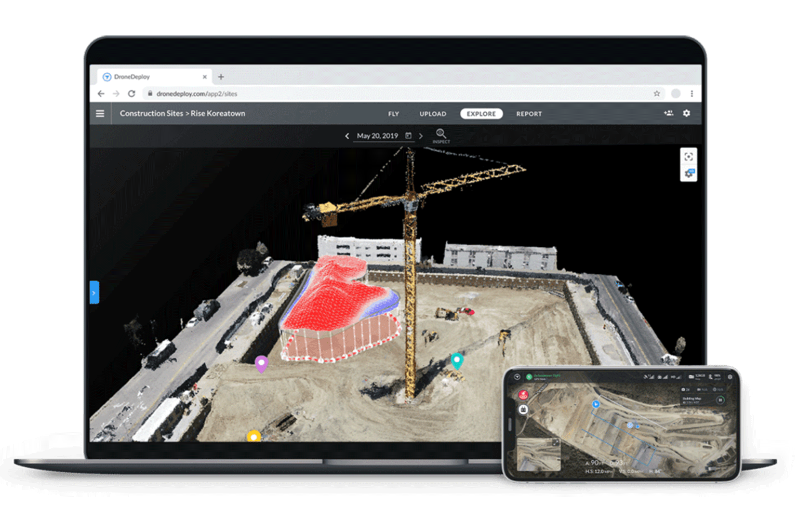The width and height of the screenshot is (798, 532).
Task: Tap the green GPS status indicator on the phone
Action: coord(529,377)
